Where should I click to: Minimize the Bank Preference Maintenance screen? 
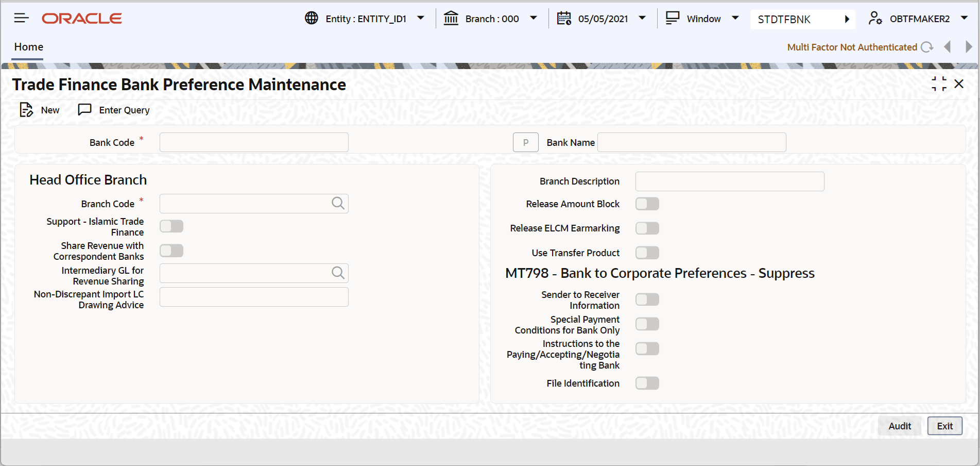(x=939, y=84)
